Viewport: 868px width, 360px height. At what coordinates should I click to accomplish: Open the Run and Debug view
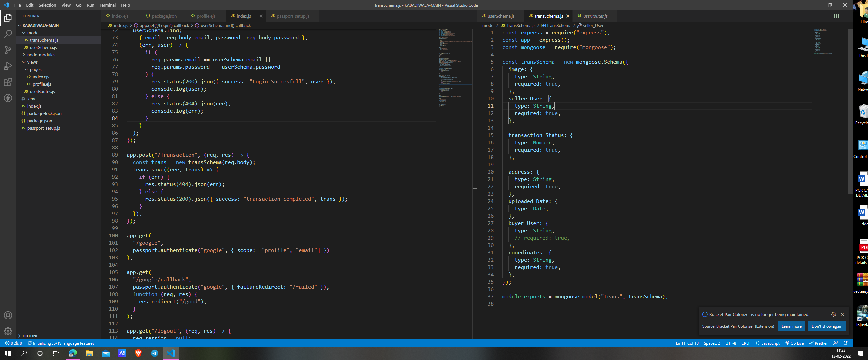tap(8, 66)
